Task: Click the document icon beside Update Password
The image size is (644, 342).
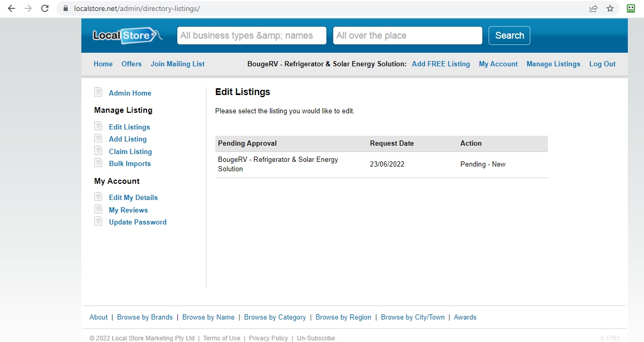Action: 98,221
